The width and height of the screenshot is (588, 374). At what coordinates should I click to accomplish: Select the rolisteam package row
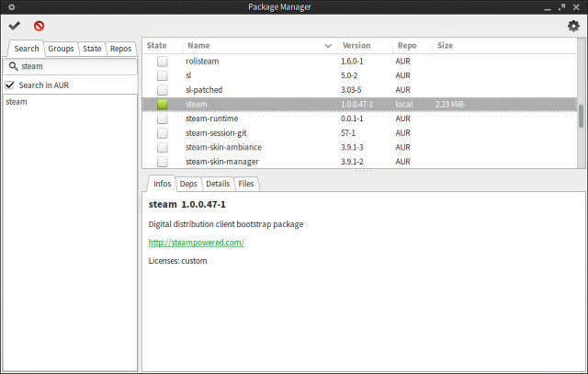pyautogui.click(x=359, y=62)
